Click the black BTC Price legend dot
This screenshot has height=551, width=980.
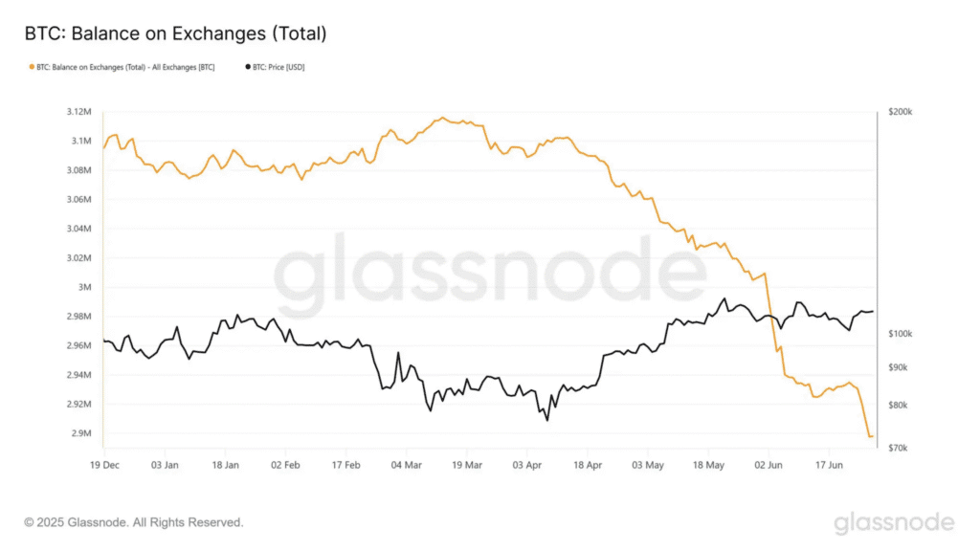pyautogui.click(x=249, y=67)
